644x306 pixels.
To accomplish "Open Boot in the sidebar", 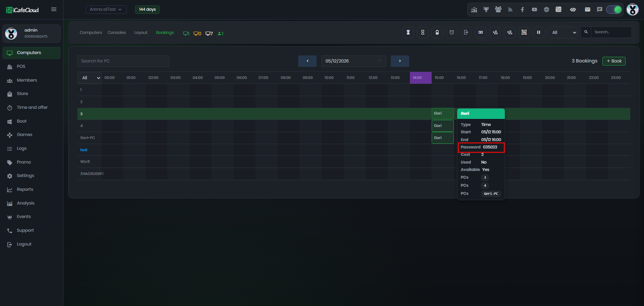I will click(32, 121).
